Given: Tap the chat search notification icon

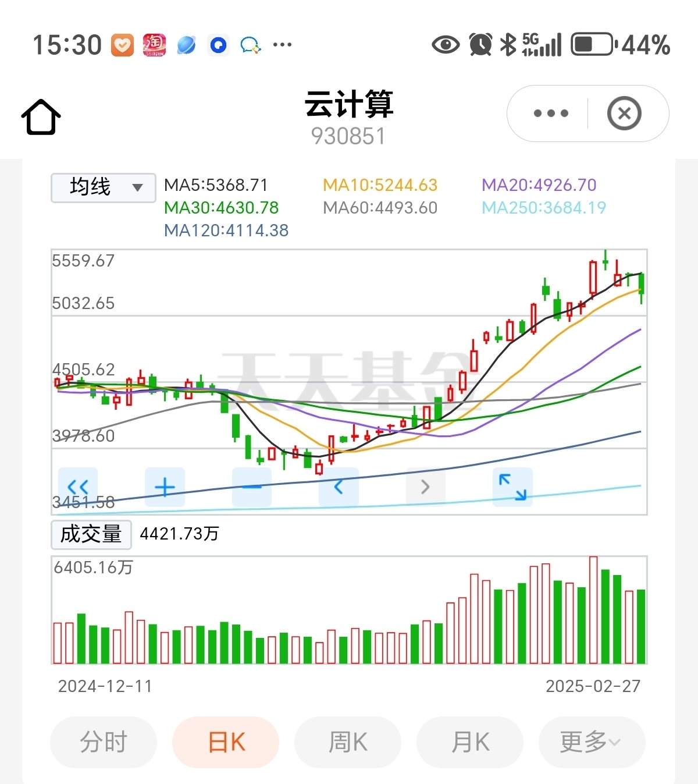Looking at the screenshot, I should pyautogui.click(x=251, y=45).
